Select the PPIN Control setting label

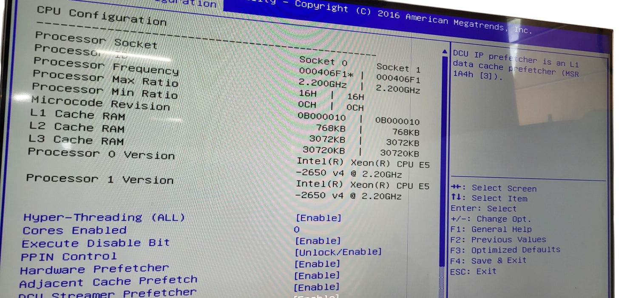[69, 257]
